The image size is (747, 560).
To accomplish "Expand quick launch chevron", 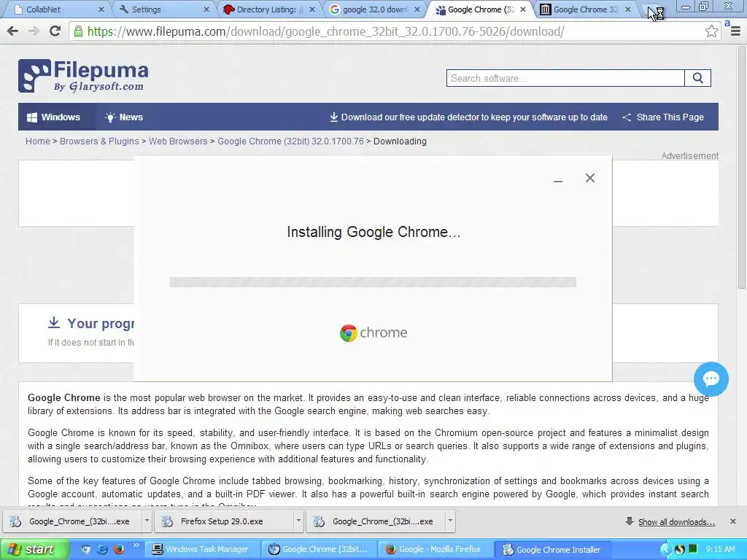I will click(x=136, y=545).
